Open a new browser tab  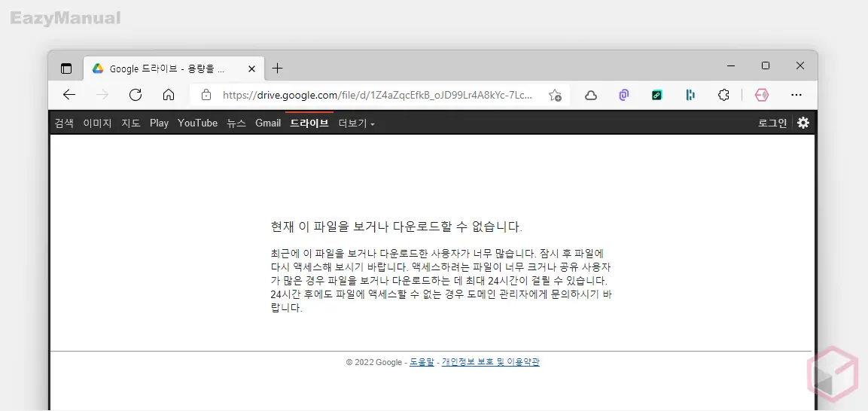click(277, 68)
